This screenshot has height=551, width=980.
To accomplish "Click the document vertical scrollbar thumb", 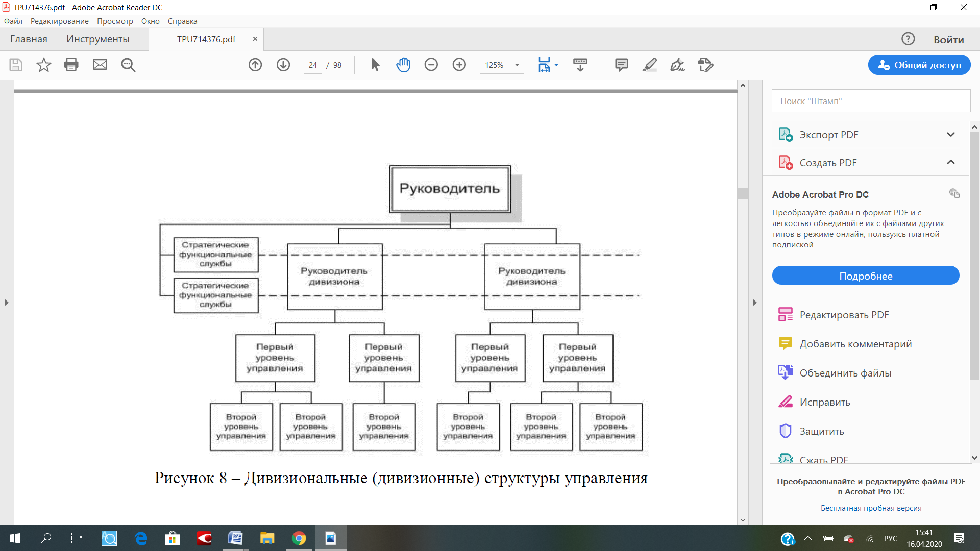I will (x=743, y=193).
